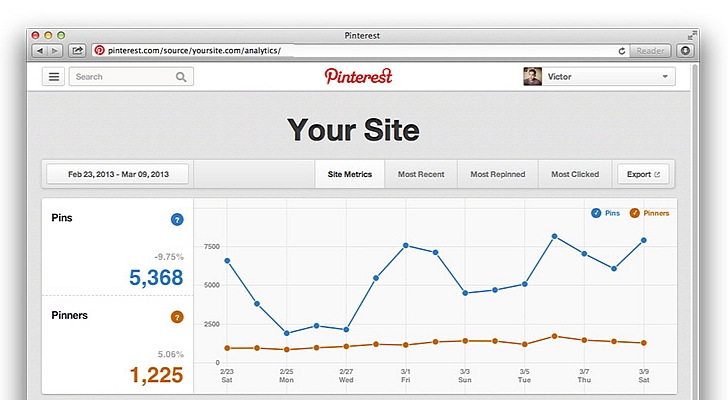Click the page vertical scrollbar

click(x=695, y=232)
